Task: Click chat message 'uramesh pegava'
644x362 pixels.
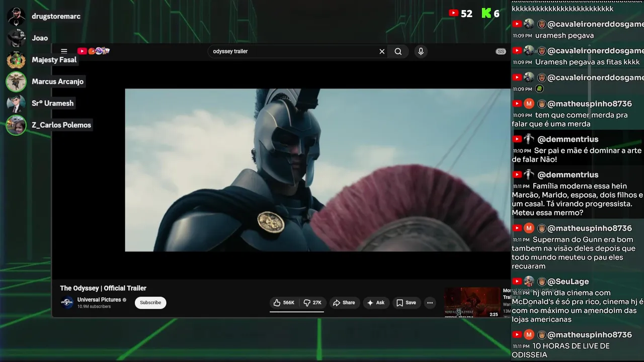Action: [x=565, y=36]
